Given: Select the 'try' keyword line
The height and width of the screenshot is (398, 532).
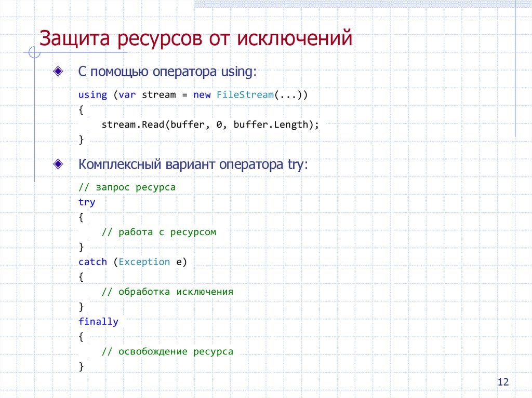Looking at the screenshot, I should click(86, 202).
